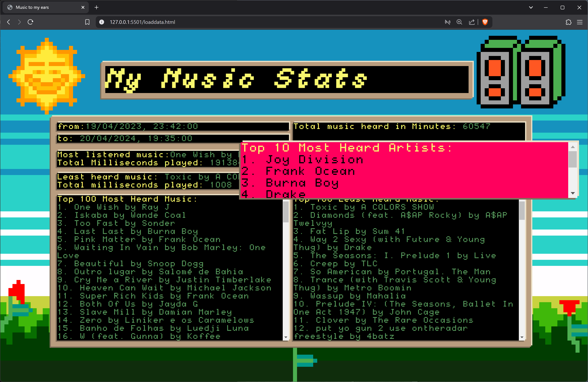Open the zoom magnifier icon in address bar
The height and width of the screenshot is (382, 588).
point(459,22)
